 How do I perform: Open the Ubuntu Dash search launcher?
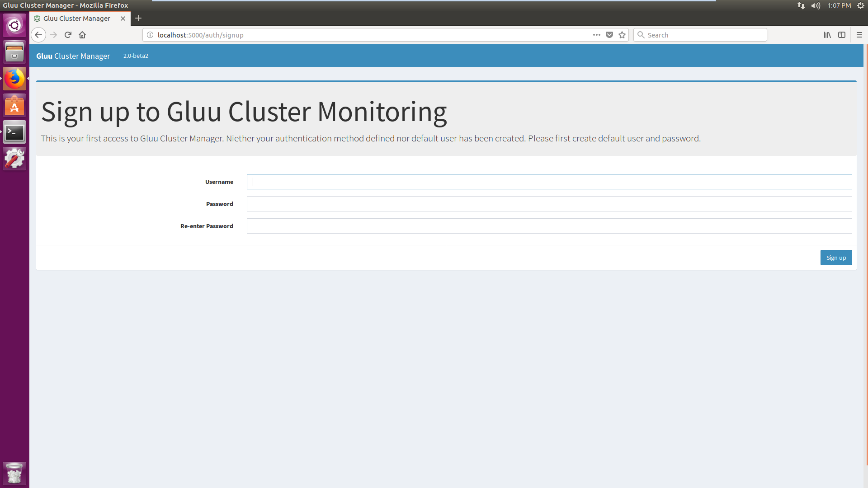[14, 25]
